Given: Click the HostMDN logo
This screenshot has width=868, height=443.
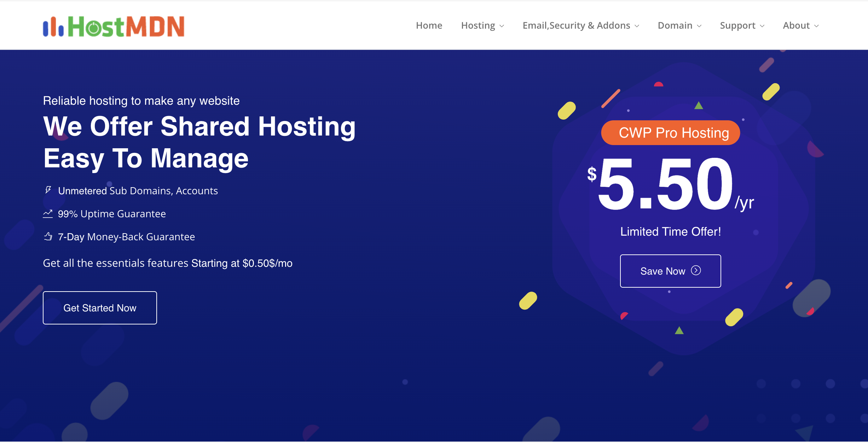Looking at the screenshot, I should pos(114,26).
